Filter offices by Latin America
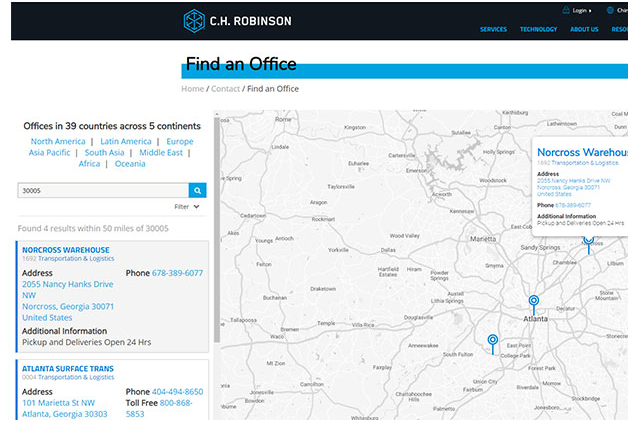Image resolution: width=628 pixels, height=448 pixels. (x=126, y=141)
